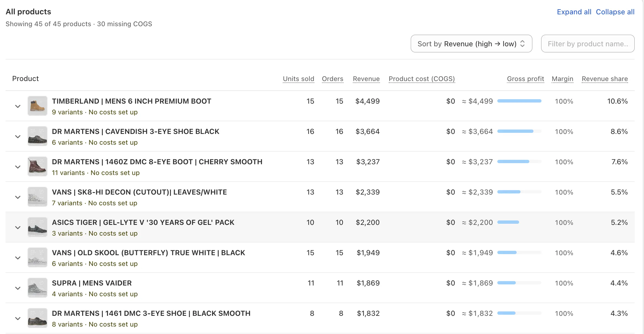
Task: Click Supra Mens Vaider gross profit bar
Action: click(519, 283)
